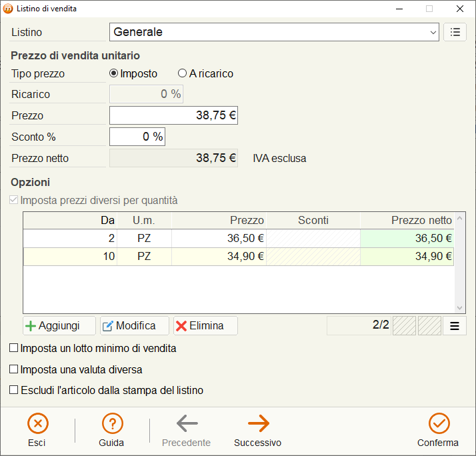Select the Imposto price type
This screenshot has width=476, height=456.
coord(113,73)
